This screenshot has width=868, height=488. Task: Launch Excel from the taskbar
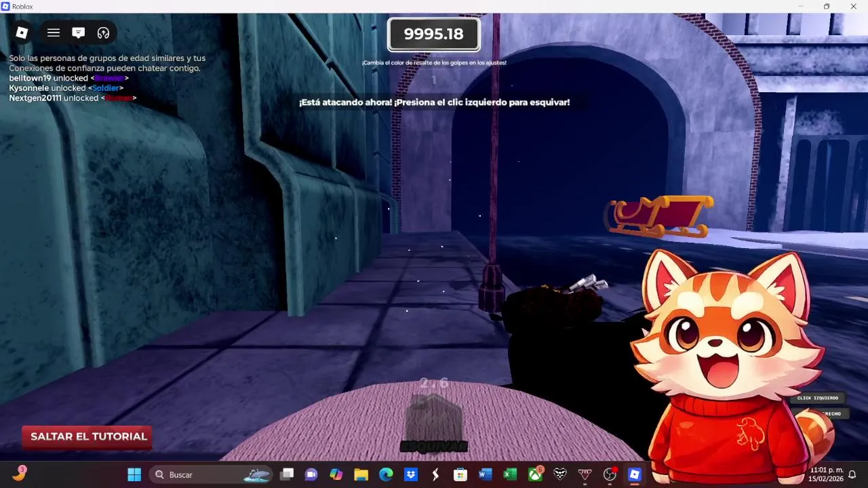click(510, 474)
